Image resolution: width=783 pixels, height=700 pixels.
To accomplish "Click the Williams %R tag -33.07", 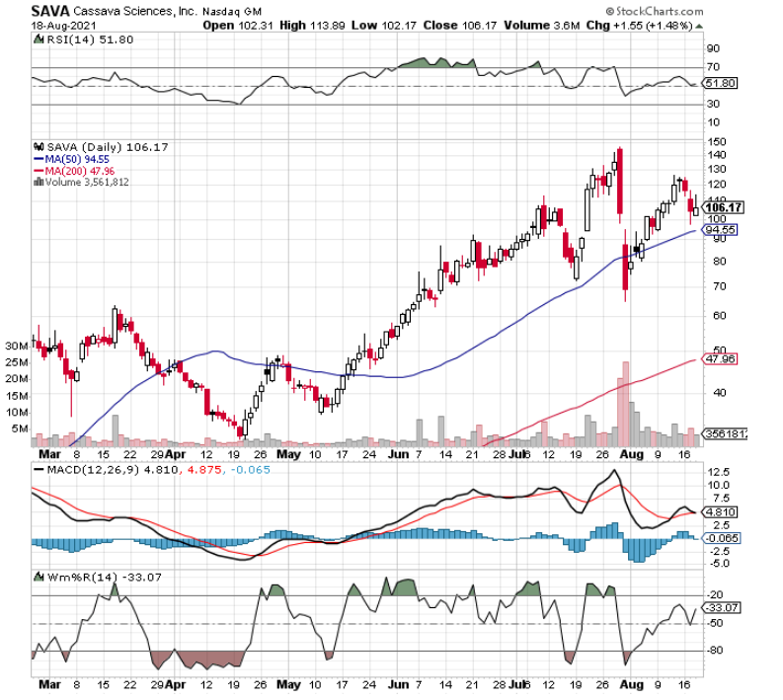I will (721, 607).
